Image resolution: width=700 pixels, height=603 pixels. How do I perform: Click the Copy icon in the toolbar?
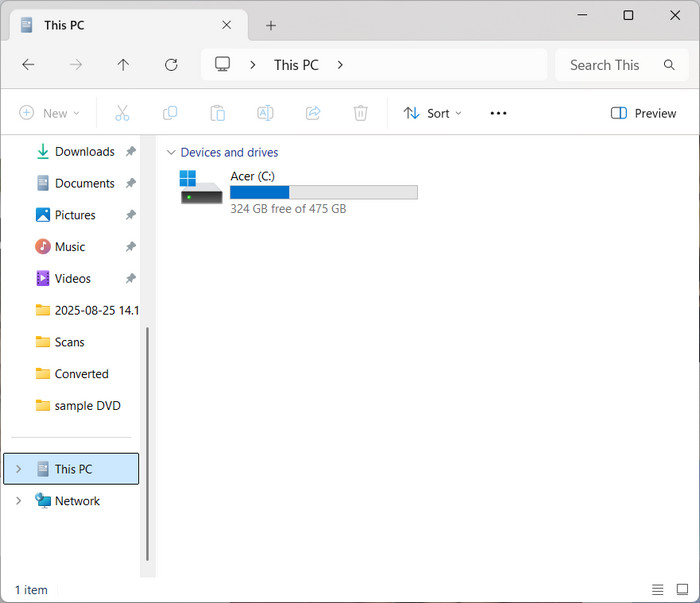click(170, 113)
